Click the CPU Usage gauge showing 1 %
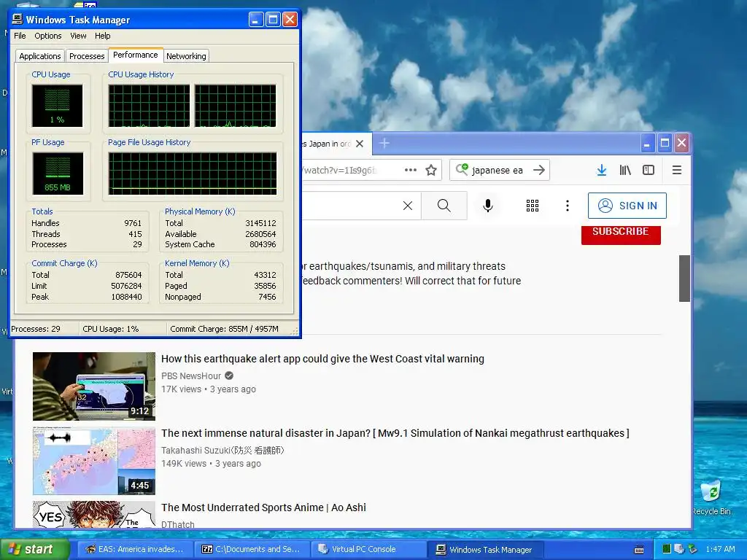Screen dimensions: 747x560 pos(57,106)
